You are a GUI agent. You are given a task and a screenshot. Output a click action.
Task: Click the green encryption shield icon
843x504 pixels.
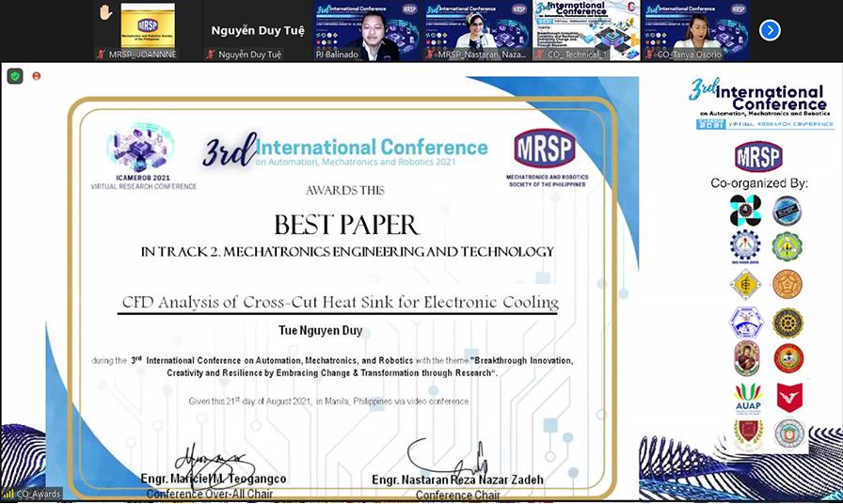15,76
